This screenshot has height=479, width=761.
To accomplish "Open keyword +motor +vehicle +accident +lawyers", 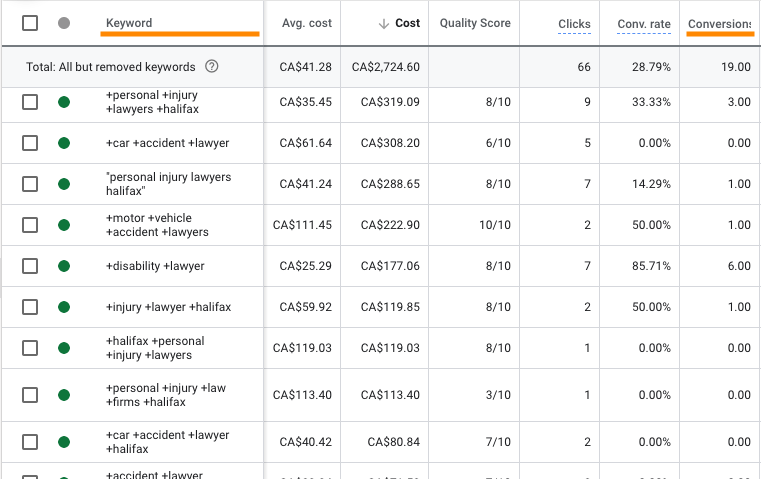I will [157, 225].
